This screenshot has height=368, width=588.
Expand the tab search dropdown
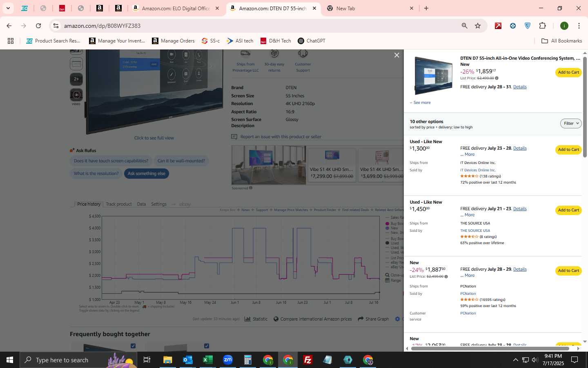(x=8, y=8)
